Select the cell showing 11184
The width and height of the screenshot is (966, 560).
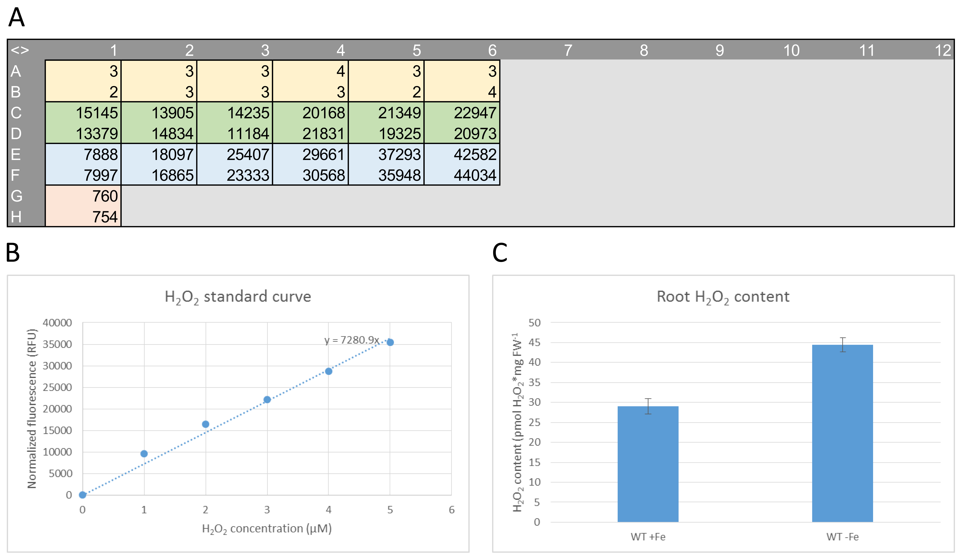click(x=235, y=133)
